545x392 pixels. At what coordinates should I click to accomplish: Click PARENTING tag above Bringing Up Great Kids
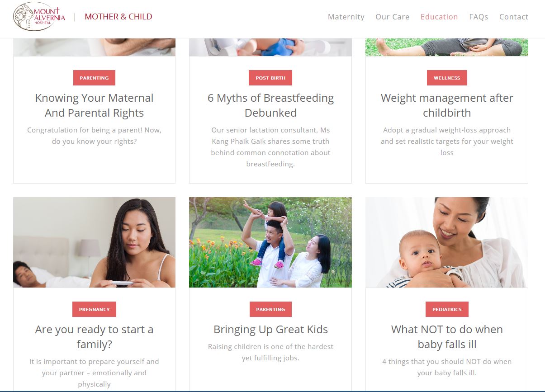coord(270,309)
